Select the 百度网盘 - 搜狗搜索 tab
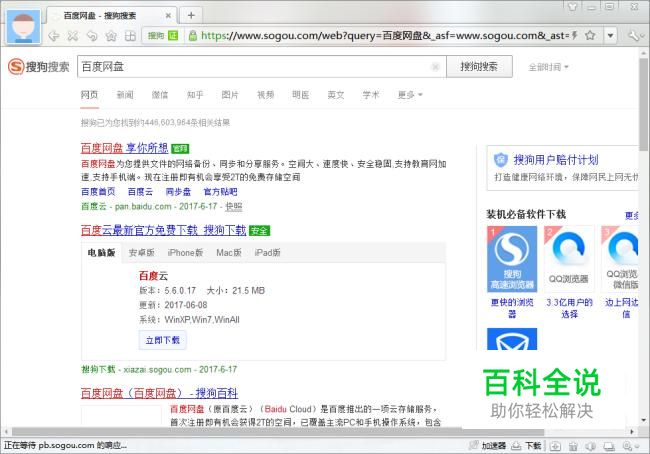Screen dimensions: 650x454 pos(112,16)
